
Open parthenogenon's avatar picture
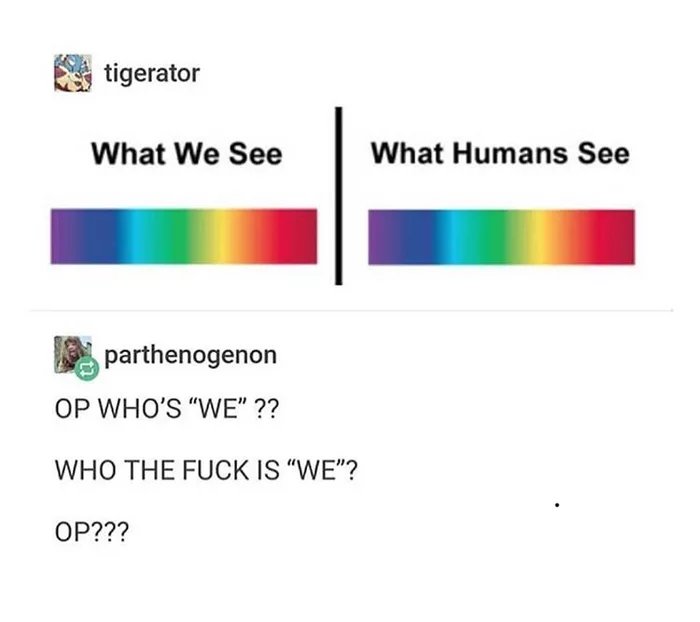[x=73, y=355]
